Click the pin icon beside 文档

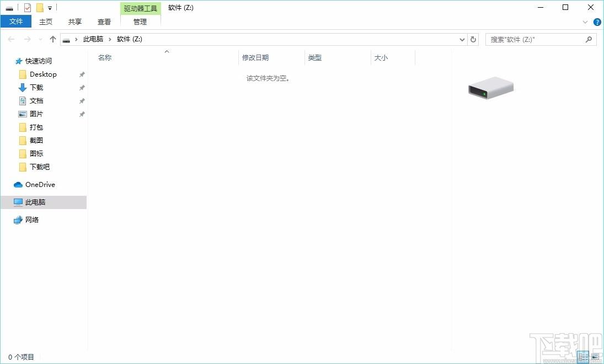[x=82, y=101]
